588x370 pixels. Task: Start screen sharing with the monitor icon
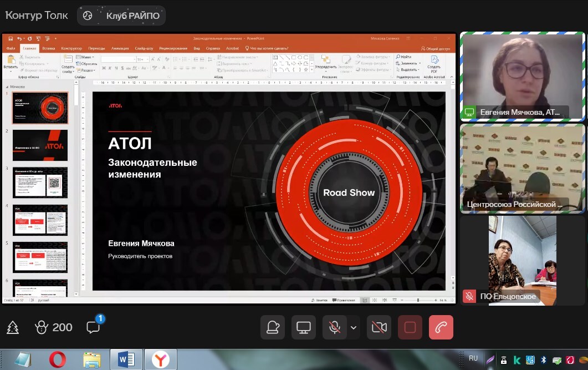click(x=303, y=328)
